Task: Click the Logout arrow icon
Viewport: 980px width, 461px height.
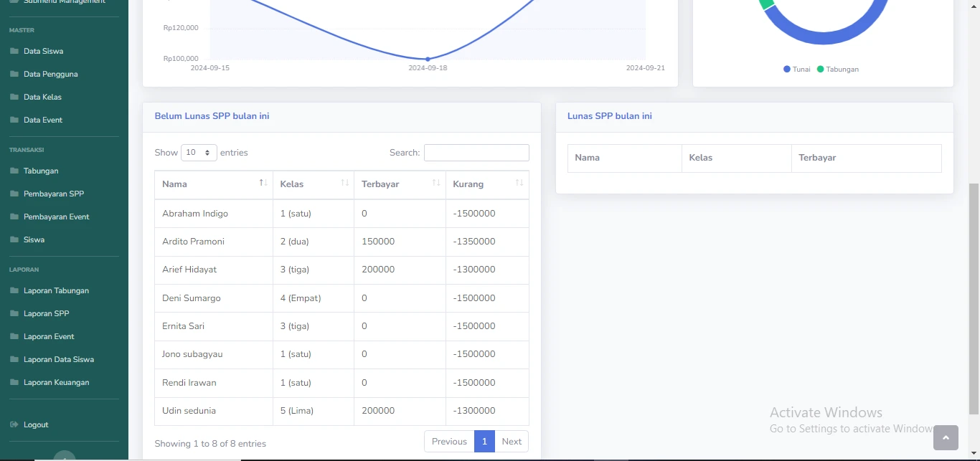Action: pyautogui.click(x=14, y=424)
